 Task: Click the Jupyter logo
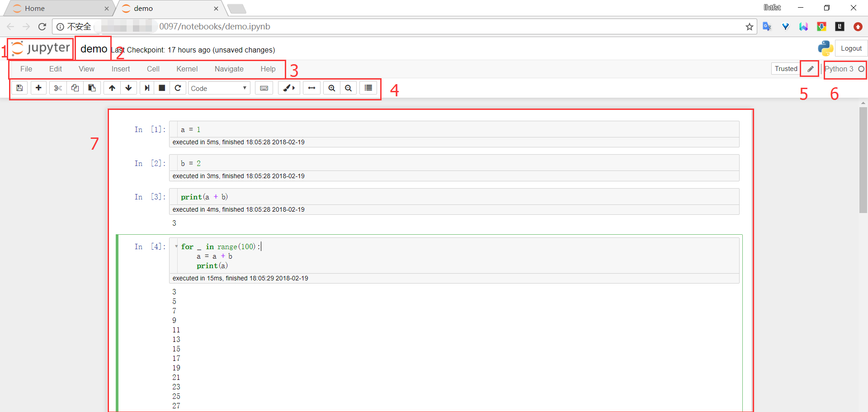pos(41,48)
